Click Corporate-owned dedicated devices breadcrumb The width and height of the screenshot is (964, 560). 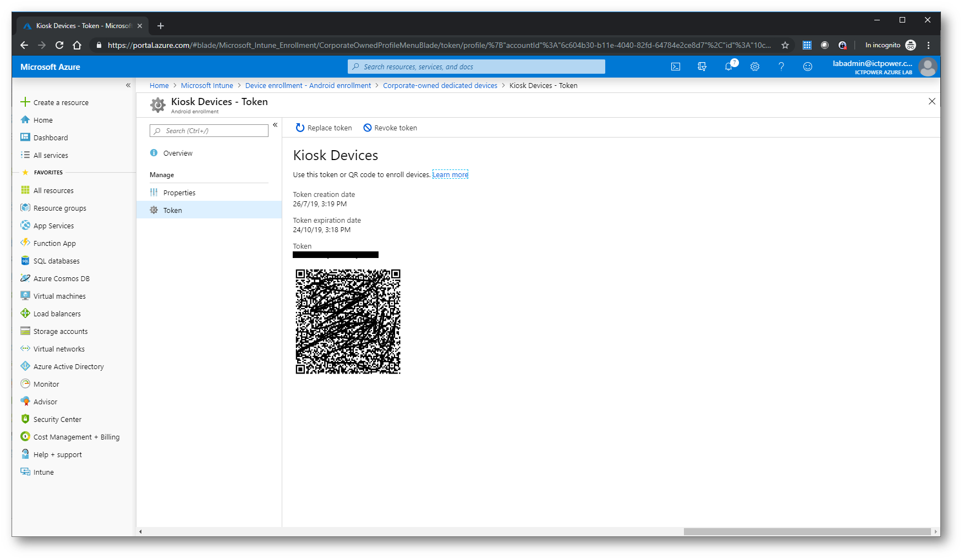440,85
